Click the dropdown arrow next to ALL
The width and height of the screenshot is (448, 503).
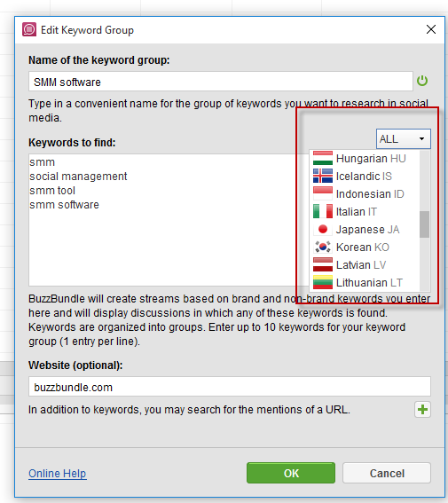[x=421, y=139]
